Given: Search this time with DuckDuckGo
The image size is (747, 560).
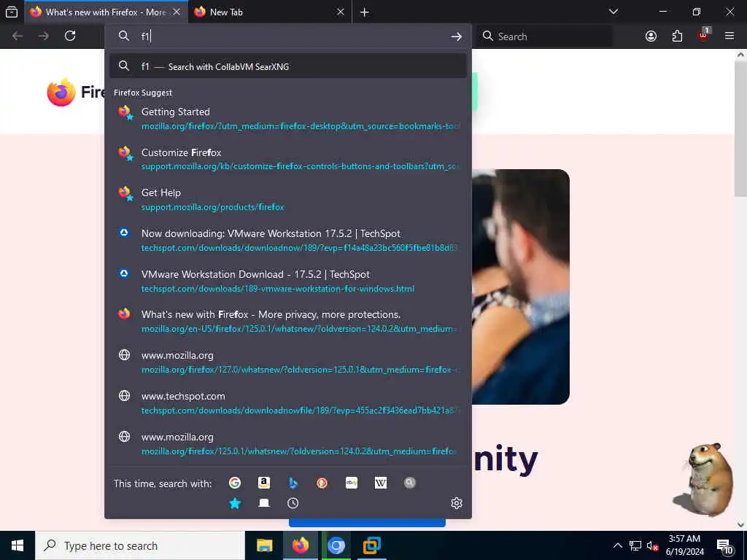Looking at the screenshot, I should (322, 483).
